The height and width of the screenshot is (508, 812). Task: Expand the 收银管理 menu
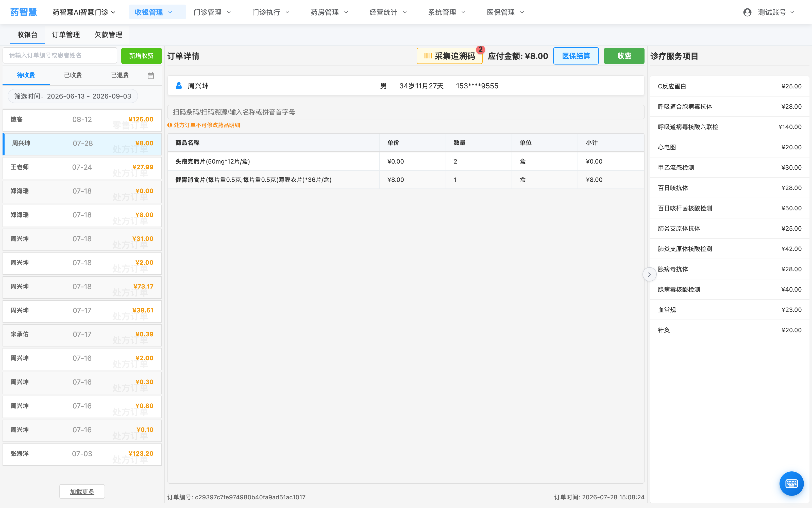(157, 12)
